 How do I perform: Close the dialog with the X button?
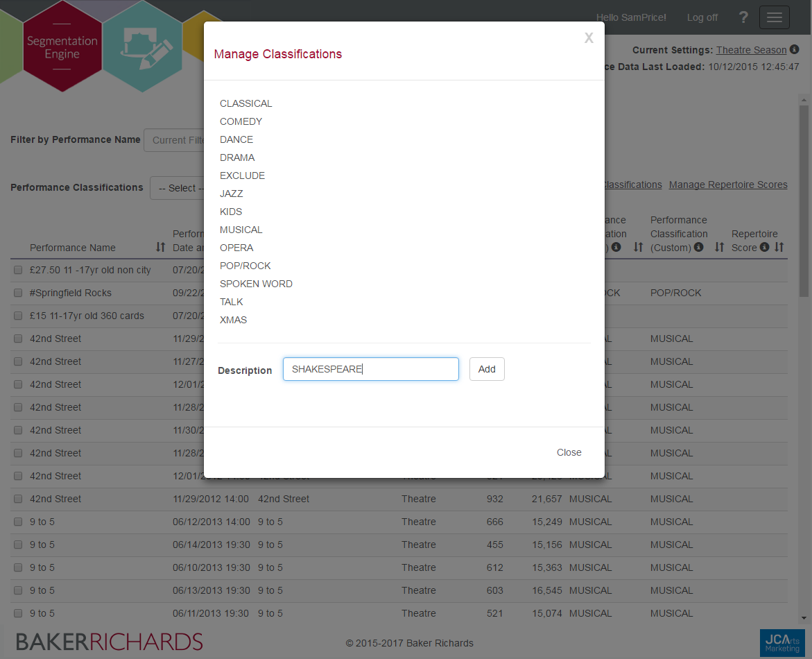pos(589,38)
